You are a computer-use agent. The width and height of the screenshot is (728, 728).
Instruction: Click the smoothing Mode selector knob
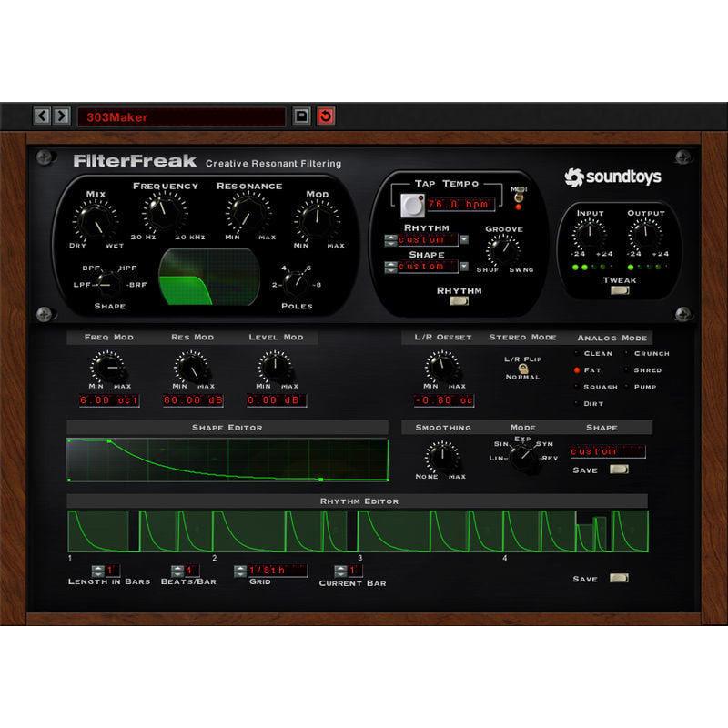click(x=523, y=456)
